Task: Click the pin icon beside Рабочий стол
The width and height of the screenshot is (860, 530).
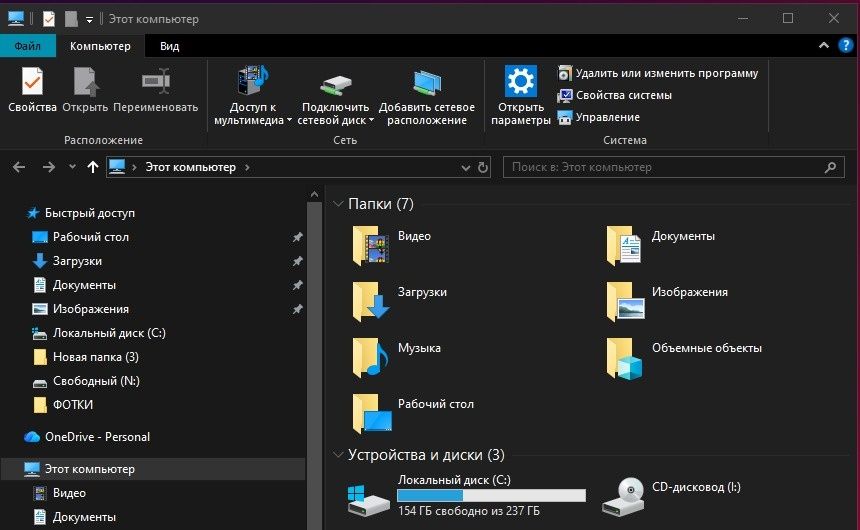Action: pyautogui.click(x=297, y=237)
